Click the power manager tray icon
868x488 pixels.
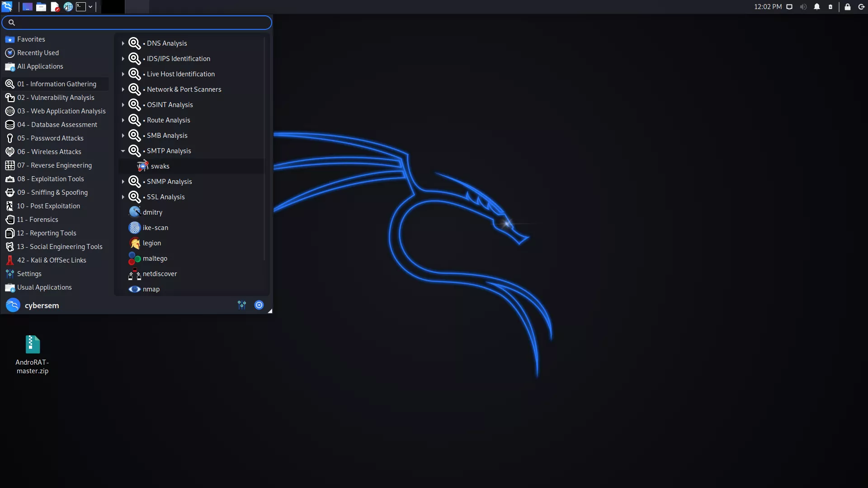click(830, 7)
